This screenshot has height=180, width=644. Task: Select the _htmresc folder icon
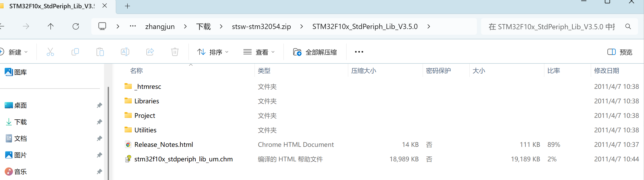[128, 86]
